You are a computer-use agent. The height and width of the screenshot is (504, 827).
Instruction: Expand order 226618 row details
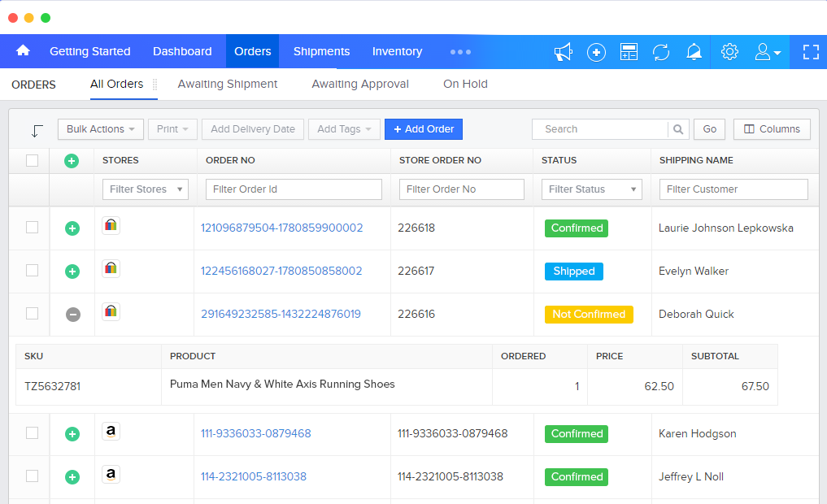[x=72, y=228]
